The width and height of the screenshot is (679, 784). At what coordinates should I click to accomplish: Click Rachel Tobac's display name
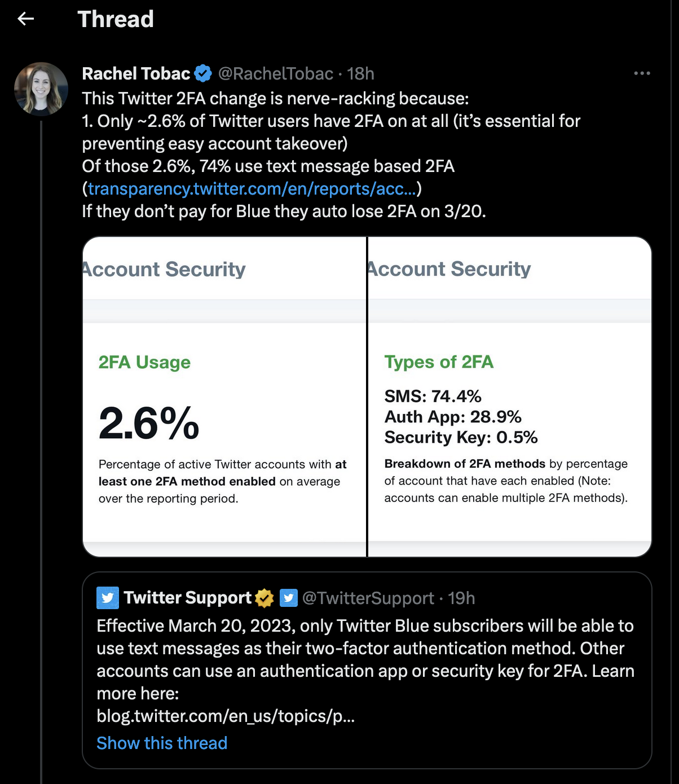pyautogui.click(x=136, y=73)
